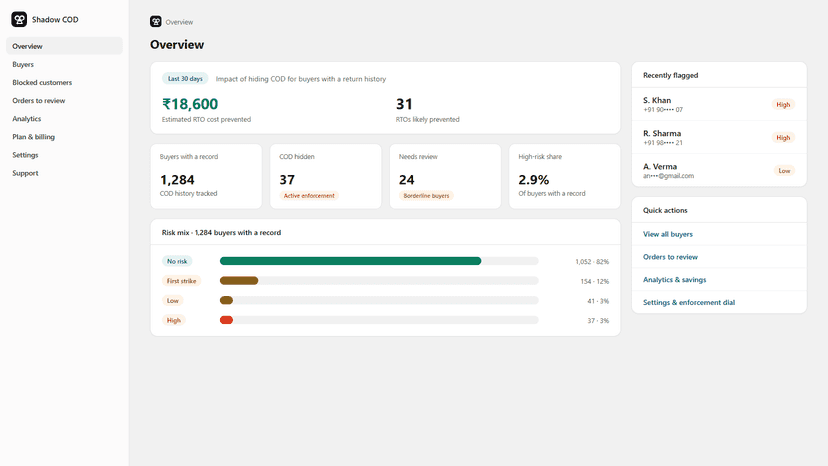Image resolution: width=828 pixels, height=466 pixels.
Task: Open the Needs review 24 card
Action: tap(445, 176)
